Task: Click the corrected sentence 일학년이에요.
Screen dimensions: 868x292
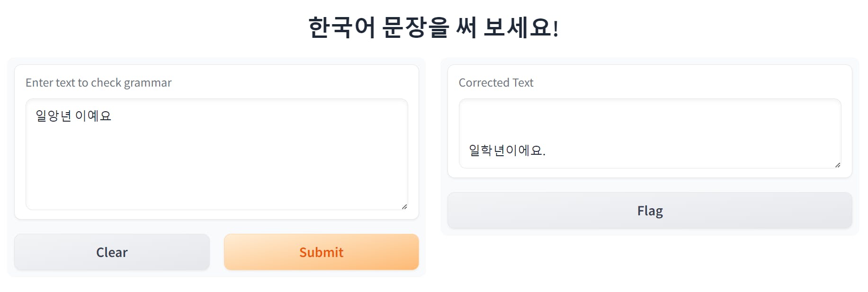Action: click(x=507, y=150)
